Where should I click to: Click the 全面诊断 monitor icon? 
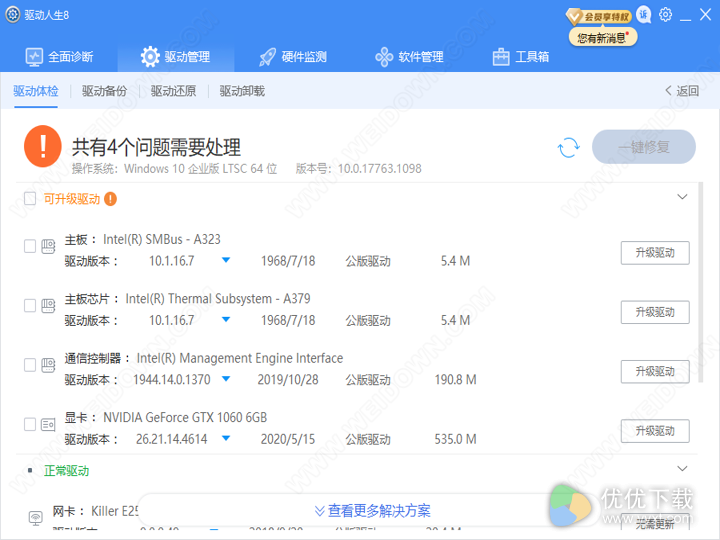coord(34,57)
